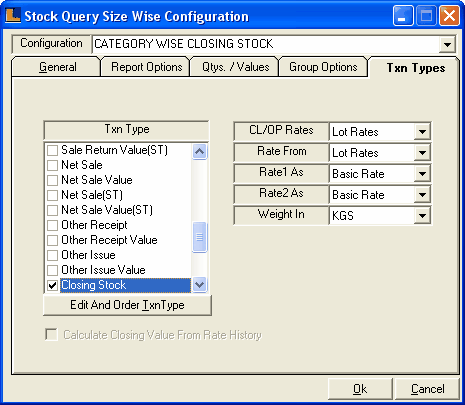Uncheck the Closing Stock checkbox

52,285
